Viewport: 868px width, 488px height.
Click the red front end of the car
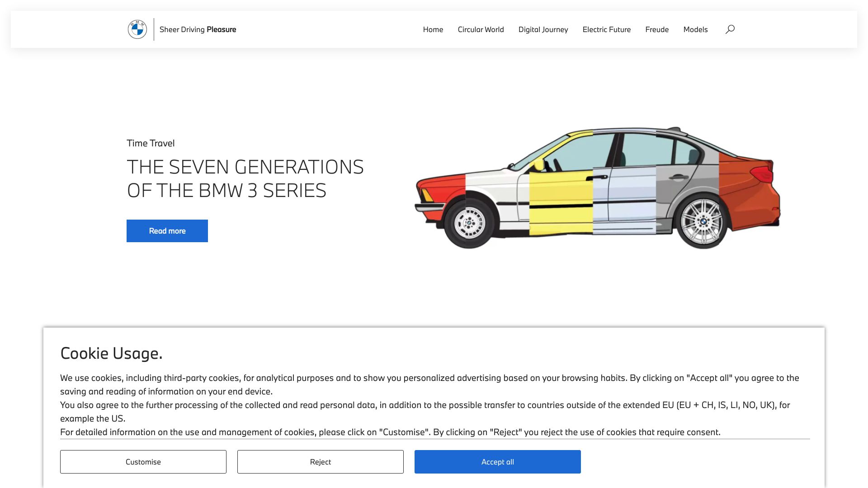point(441,194)
